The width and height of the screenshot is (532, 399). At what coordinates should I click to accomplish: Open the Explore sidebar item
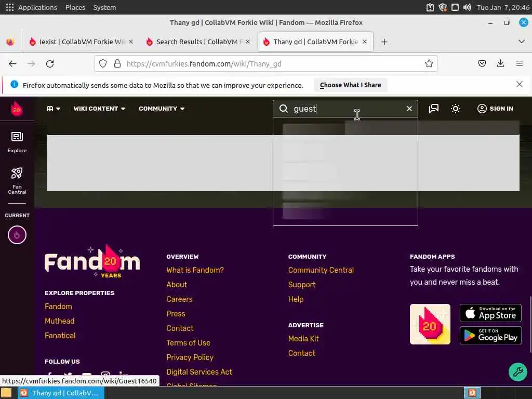click(17, 142)
